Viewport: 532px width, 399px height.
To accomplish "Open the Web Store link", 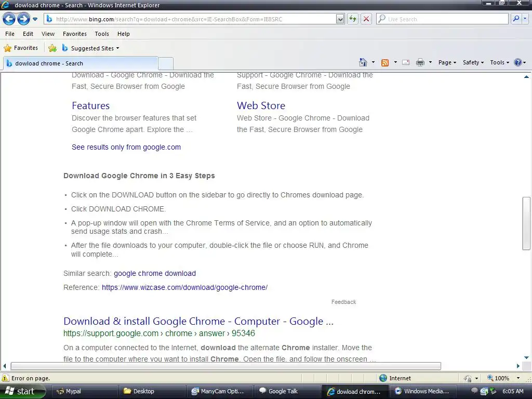I will coord(261,105).
